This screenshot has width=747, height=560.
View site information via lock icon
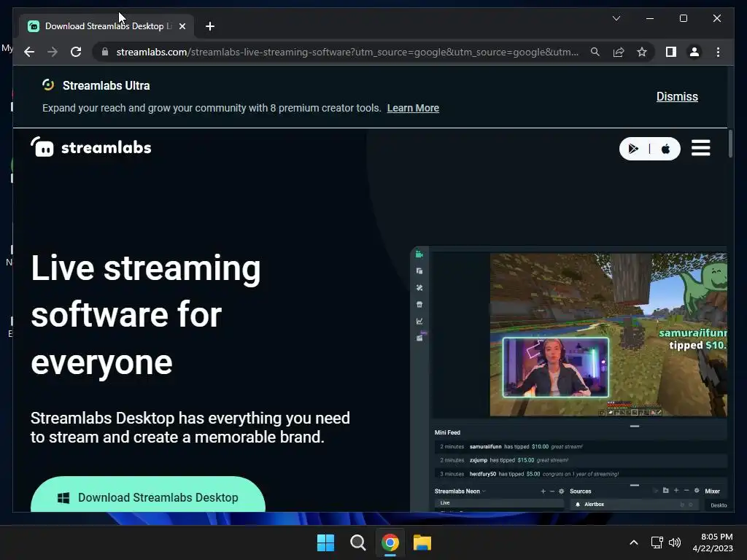[105, 52]
